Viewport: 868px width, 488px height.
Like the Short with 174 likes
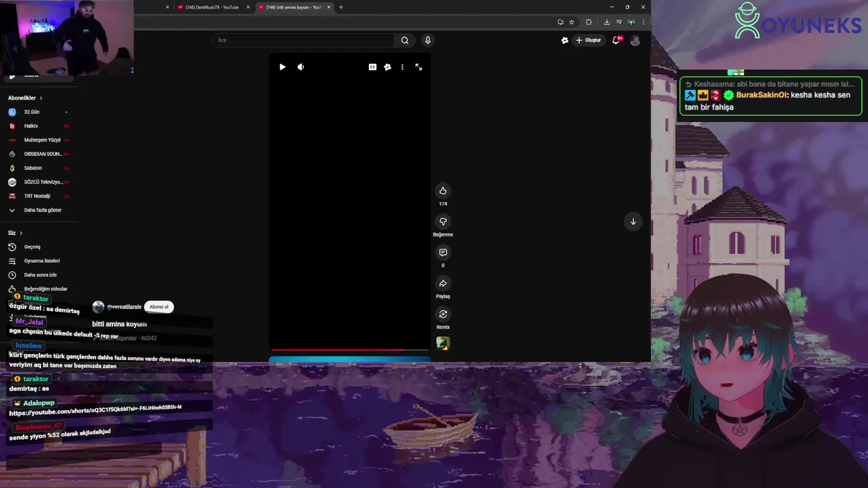(x=443, y=190)
